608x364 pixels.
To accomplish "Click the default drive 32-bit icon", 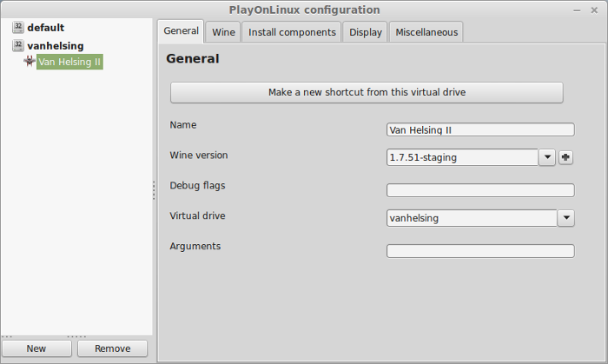I will point(18,27).
